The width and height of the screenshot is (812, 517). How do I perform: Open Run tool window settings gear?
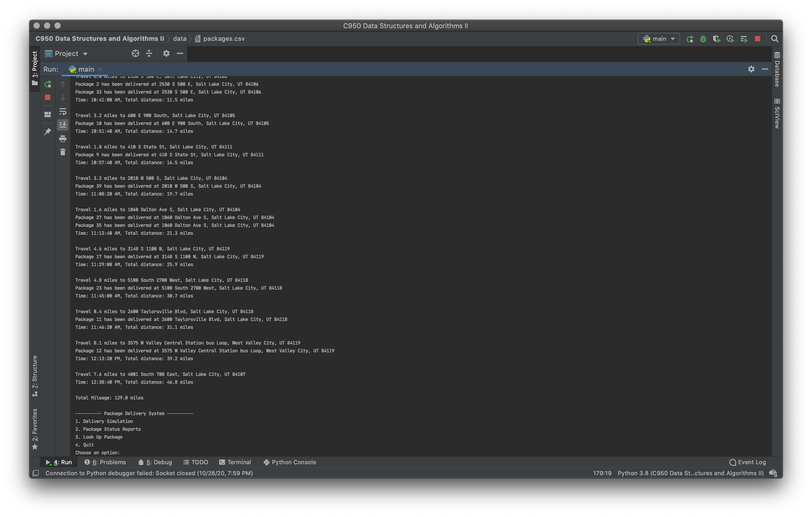click(x=751, y=69)
